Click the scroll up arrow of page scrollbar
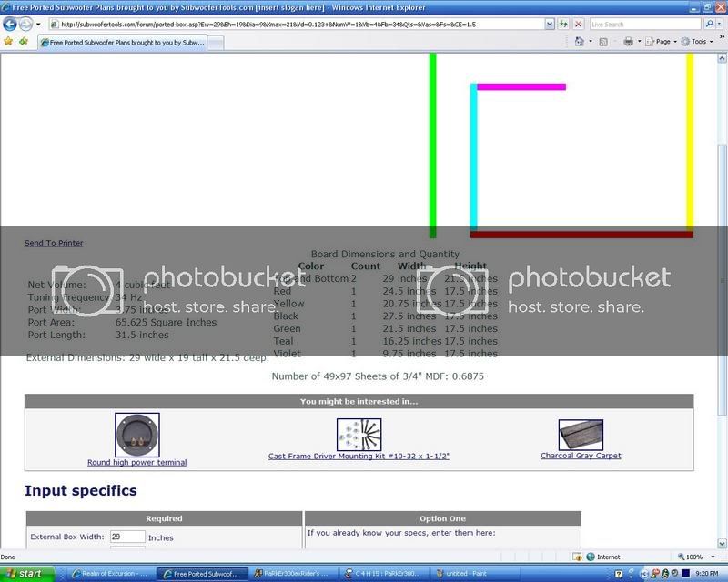This screenshot has height=582, width=728. [x=722, y=58]
